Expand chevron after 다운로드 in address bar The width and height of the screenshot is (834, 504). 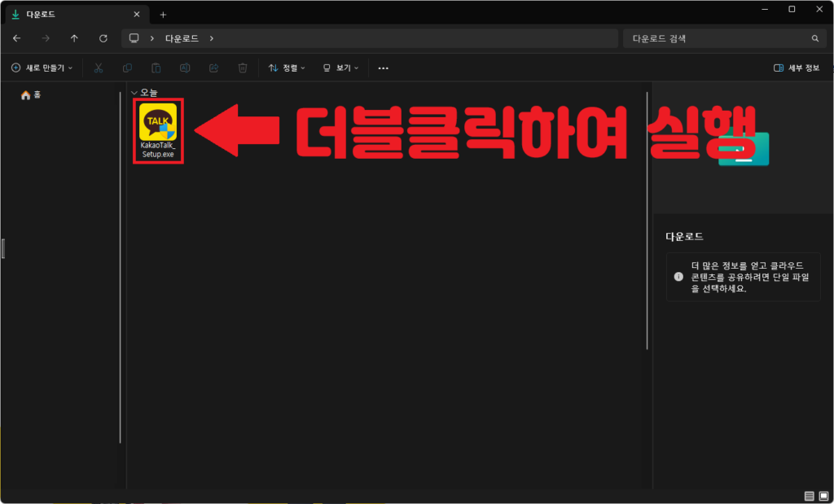point(211,38)
